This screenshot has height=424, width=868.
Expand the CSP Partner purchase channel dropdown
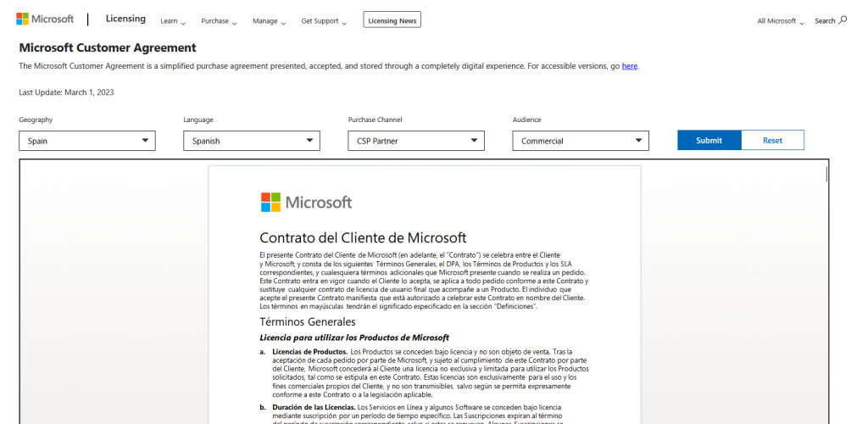[415, 141]
